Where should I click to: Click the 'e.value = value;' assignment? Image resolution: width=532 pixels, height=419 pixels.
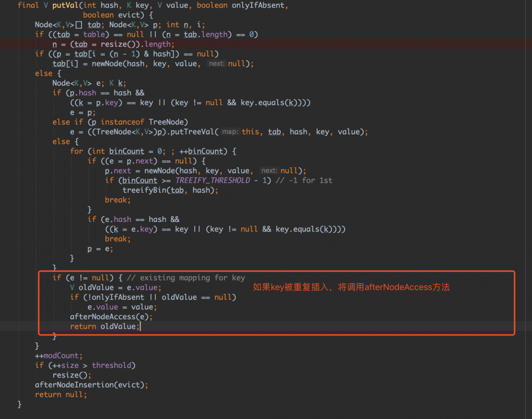[x=122, y=307]
